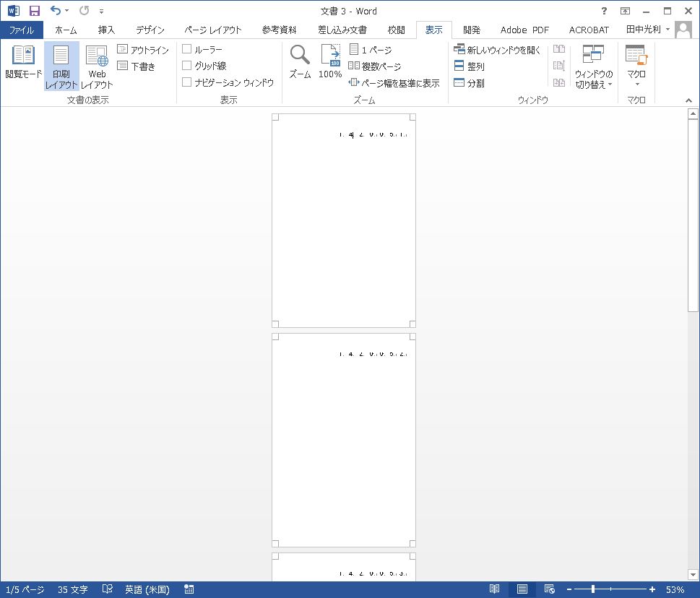The image size is (700, 598).
Task: Set zoom to 100% with ribbon button
Action: pyautogui.click(x=330, y=61)
